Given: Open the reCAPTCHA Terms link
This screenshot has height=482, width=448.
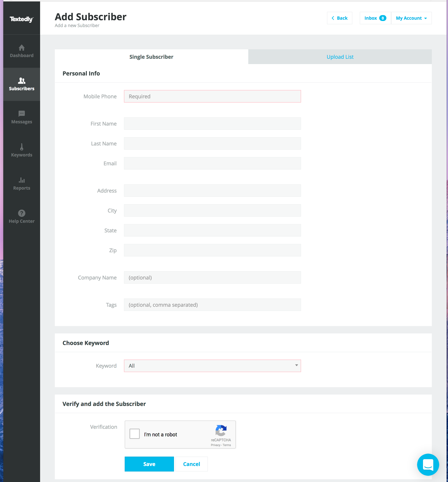Looking at the screenshot, I should [227, 445].
